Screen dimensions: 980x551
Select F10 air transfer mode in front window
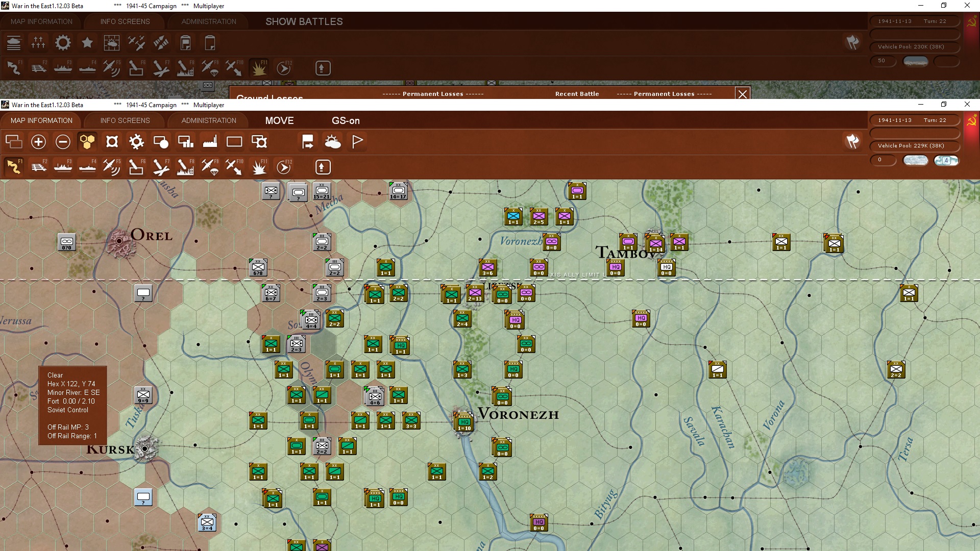[234, 167]
